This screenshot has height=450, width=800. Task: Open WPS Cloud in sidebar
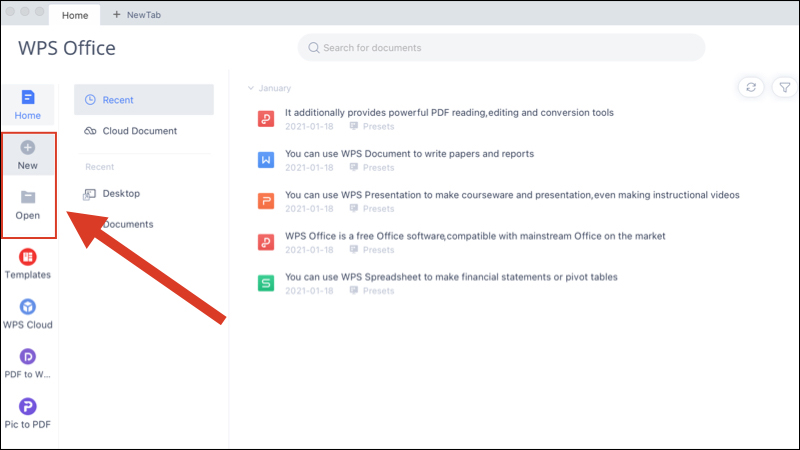pos(28,313)
